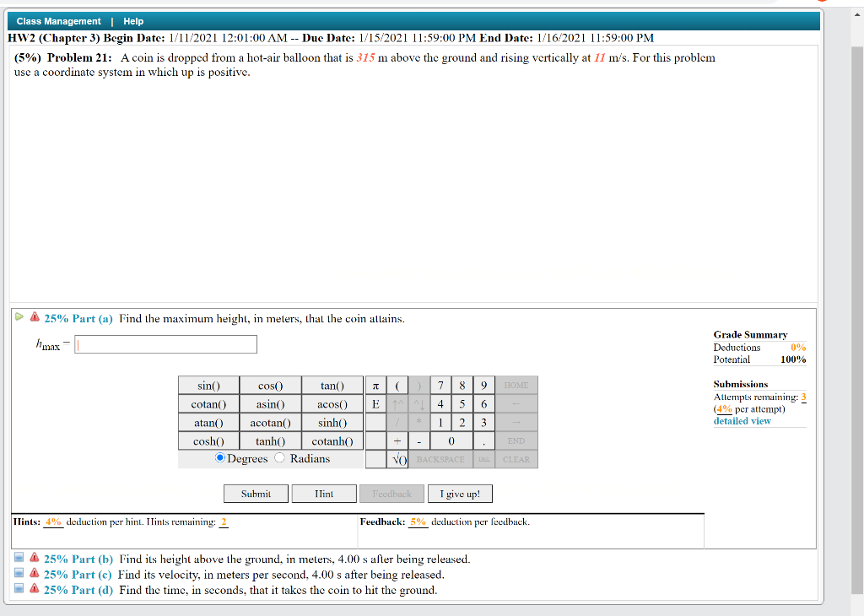Viewport: 864px width, 616px height.
Task: Click inside the hmax answer field
Action: pos(165,344)
